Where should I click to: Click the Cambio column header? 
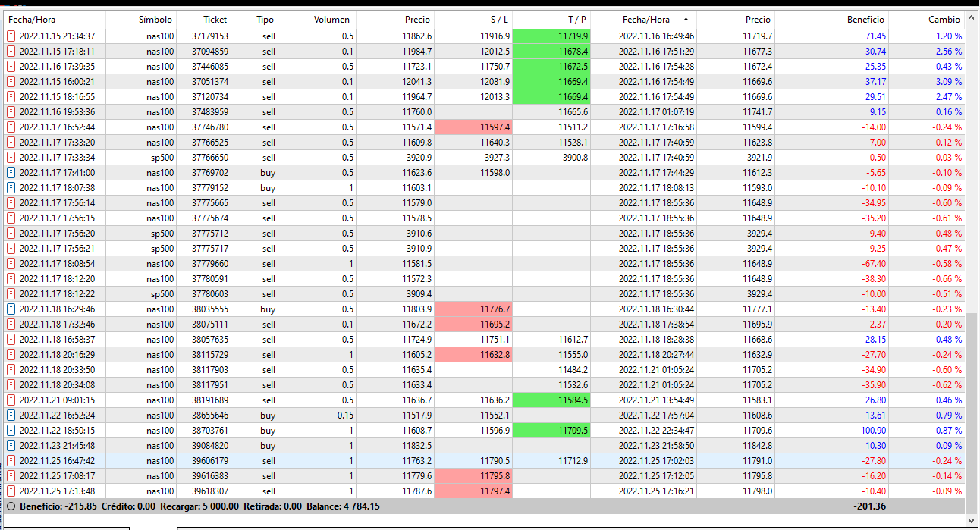[x=927, y=20]
